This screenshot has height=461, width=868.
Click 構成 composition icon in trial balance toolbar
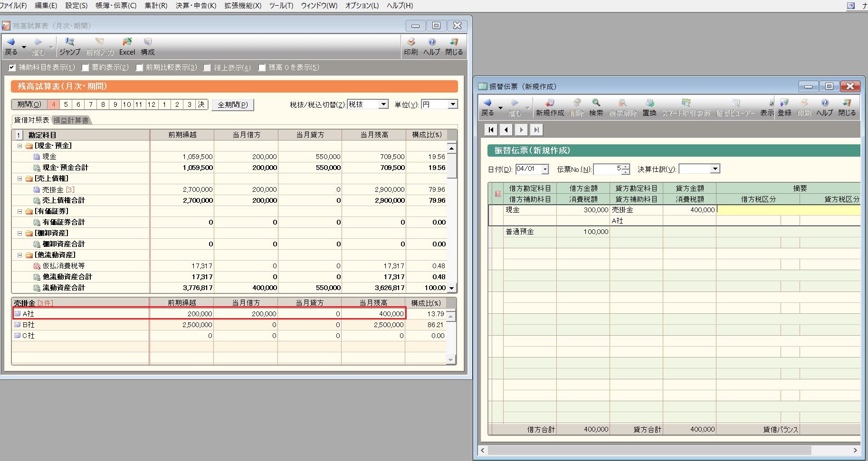(x=148, y=47)
